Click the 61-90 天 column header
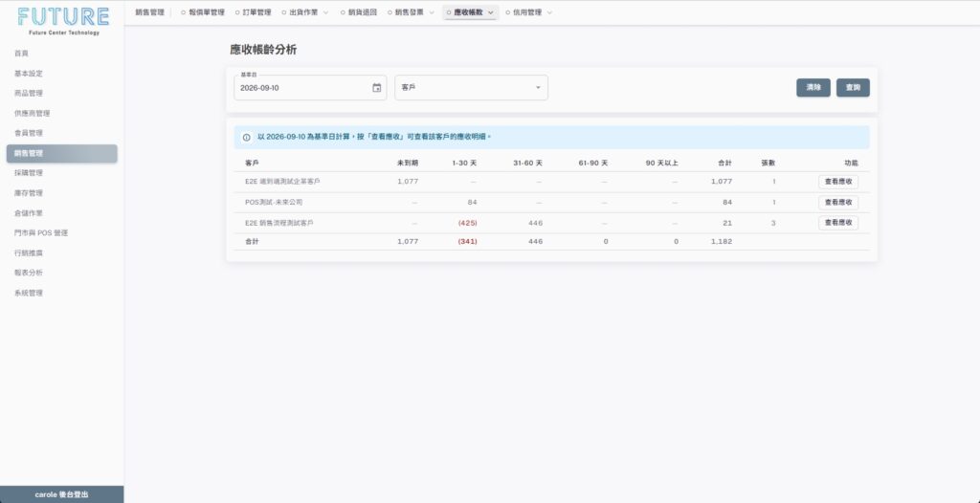The image size is (980, 503). 593,164
